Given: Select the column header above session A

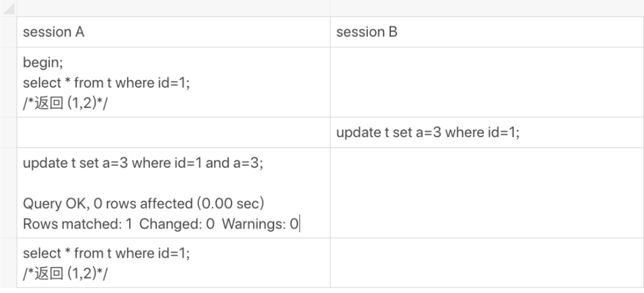Looking at the screenshot, I should click(173, 8).
